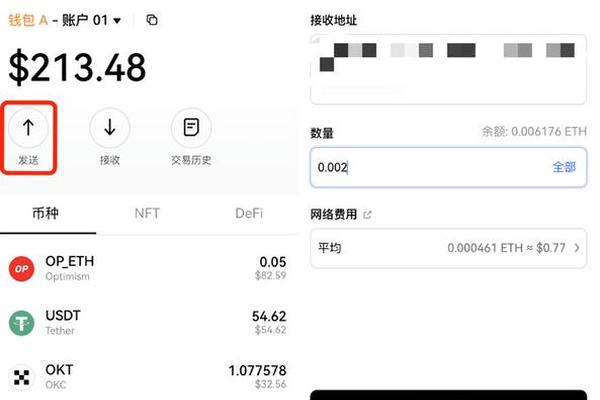Switch to the DeFi tab

[x=249, y=214]
